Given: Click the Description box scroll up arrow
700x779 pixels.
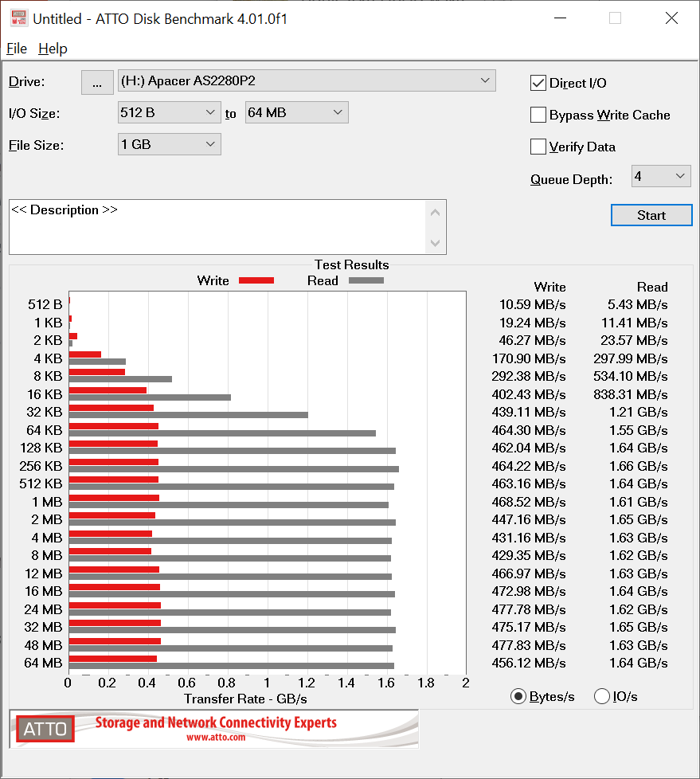Looking at the screenshot, I should [x=435, y=213].
